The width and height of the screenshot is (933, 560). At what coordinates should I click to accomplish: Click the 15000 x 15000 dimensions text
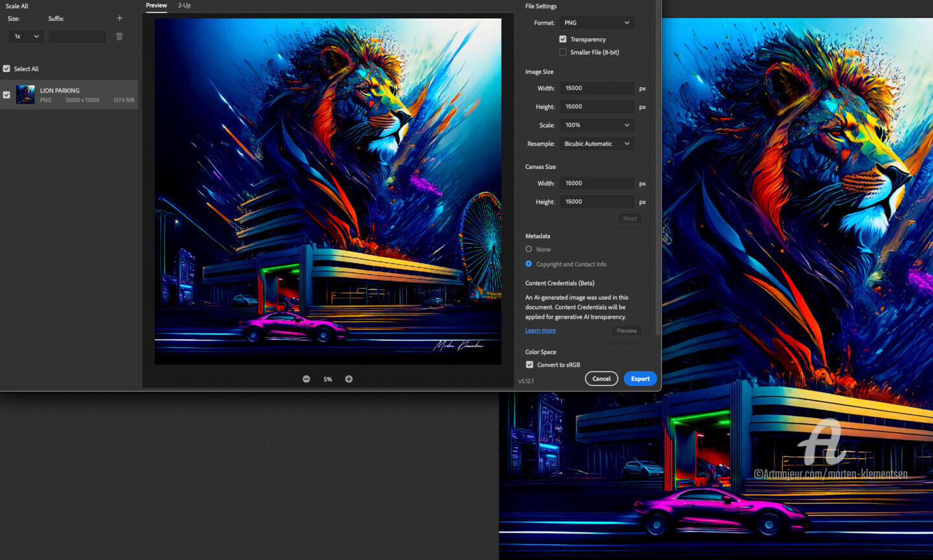(x=82, y=100)
